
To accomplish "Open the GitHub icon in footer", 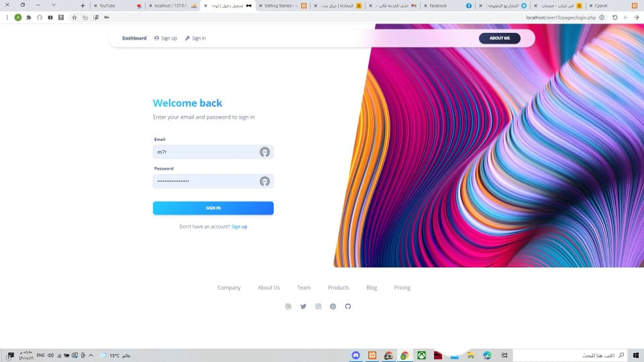I will [x=348, y=306].
